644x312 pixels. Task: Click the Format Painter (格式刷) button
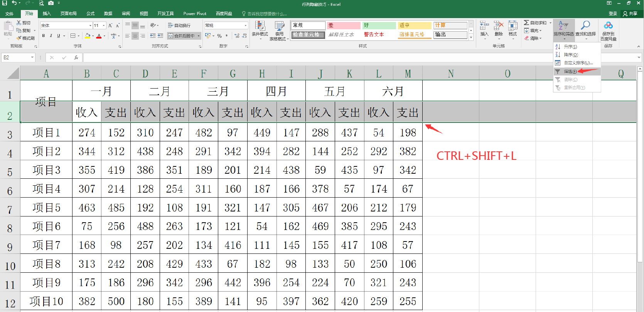coord(26,38)
